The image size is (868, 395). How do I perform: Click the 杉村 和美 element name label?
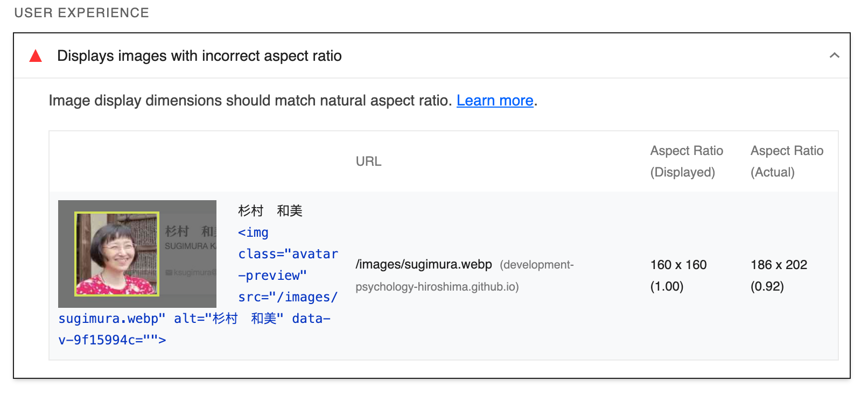269,210
